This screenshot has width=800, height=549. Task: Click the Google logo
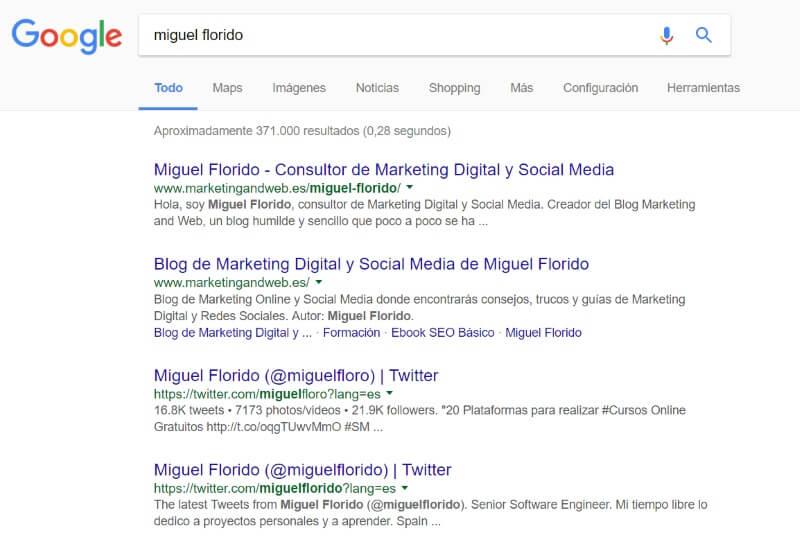(x=67, y=36)
